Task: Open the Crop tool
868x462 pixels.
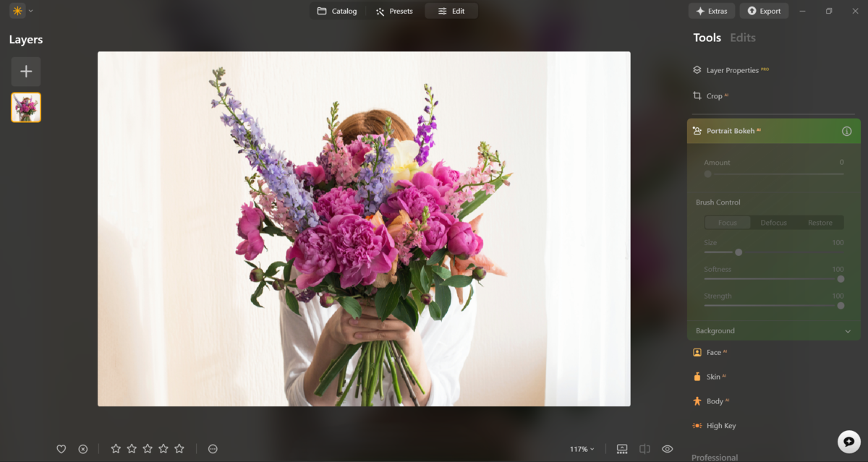Action: (x=714, y=96)
